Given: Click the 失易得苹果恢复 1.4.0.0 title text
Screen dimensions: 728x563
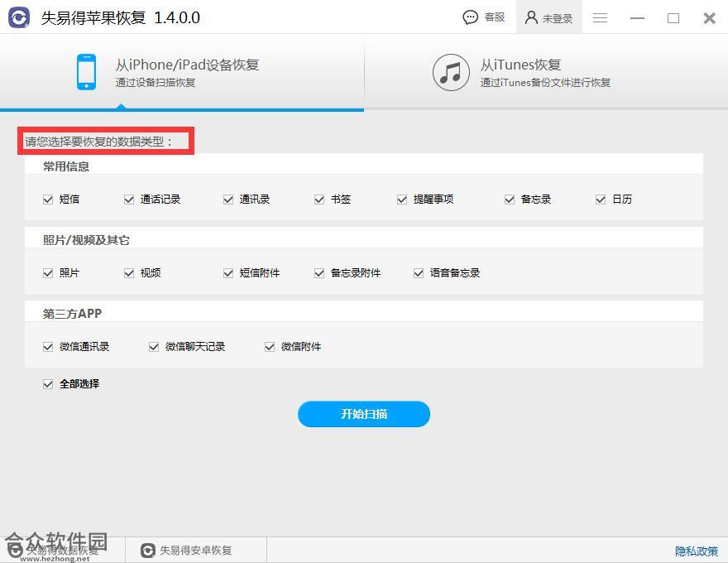Looking at the screenshot, I should [x=121, y=17].
